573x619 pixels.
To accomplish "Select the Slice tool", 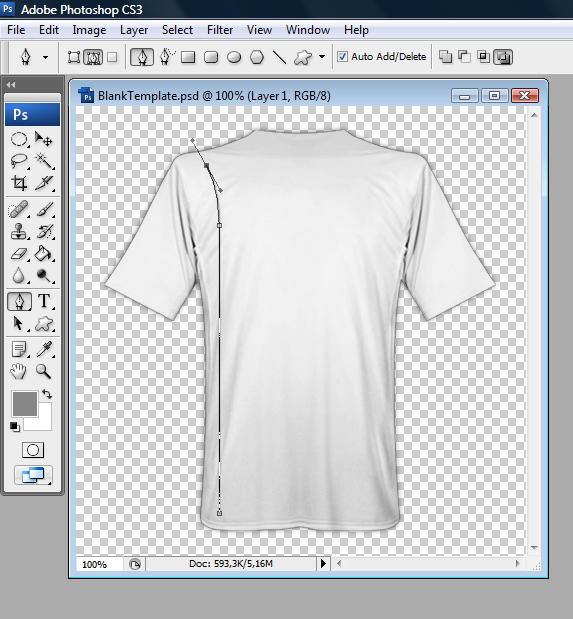I will (43, 183).
